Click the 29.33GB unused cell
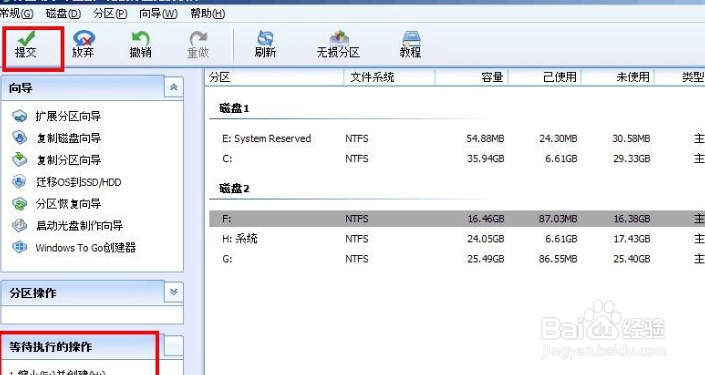The height and width of the screenshot is (375, 705). (632, 159)
